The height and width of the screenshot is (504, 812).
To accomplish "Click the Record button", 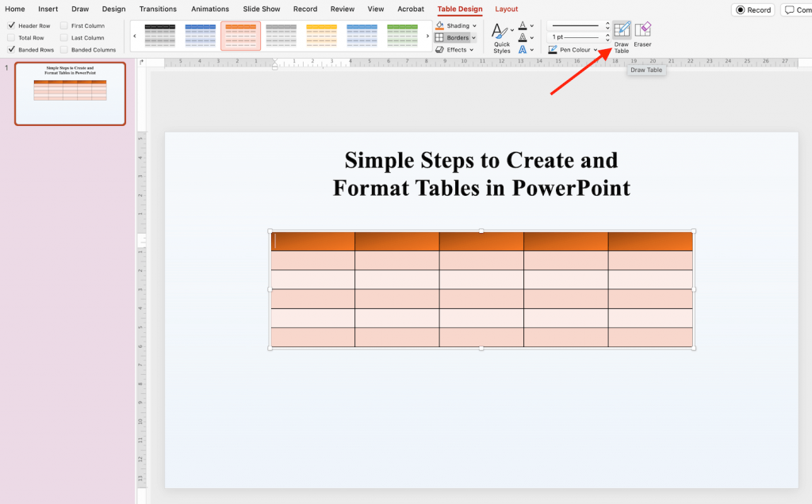I will coord(753,10).
